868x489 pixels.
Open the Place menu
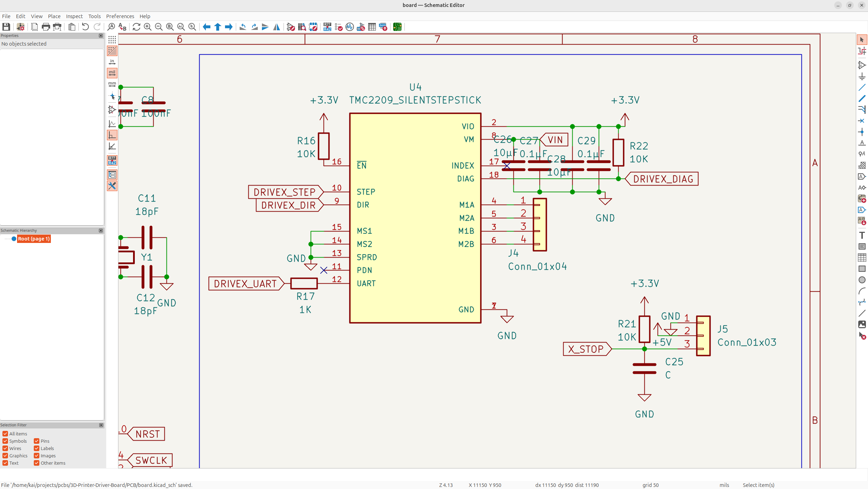pos(54,16)
